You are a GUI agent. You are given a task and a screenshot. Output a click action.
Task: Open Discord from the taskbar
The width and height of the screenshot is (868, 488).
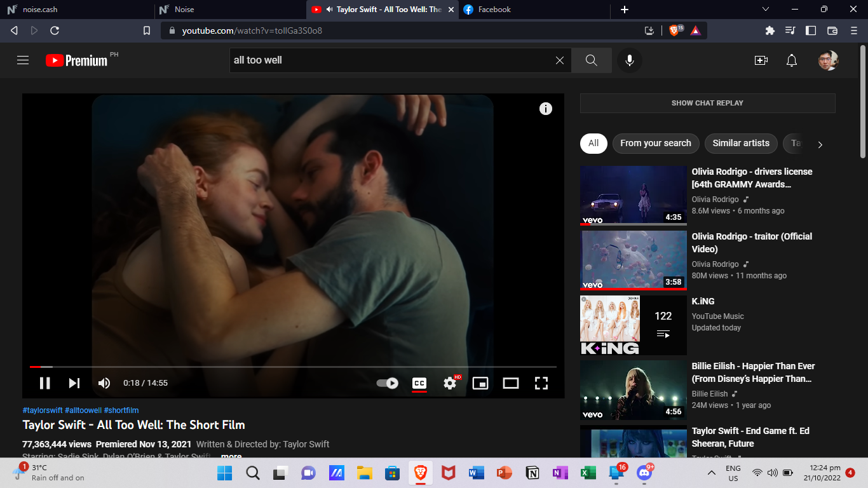coord(645,473)
